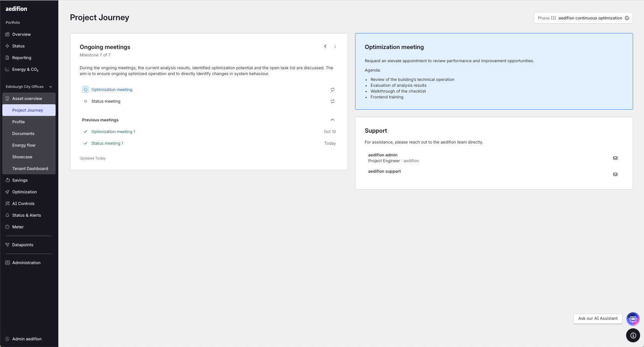Image resolution: width=644 pixels, height=347 pixels.
Task: Open the Status meeting 1 entry
Action: pyautogui.click(x=107, y=143)
